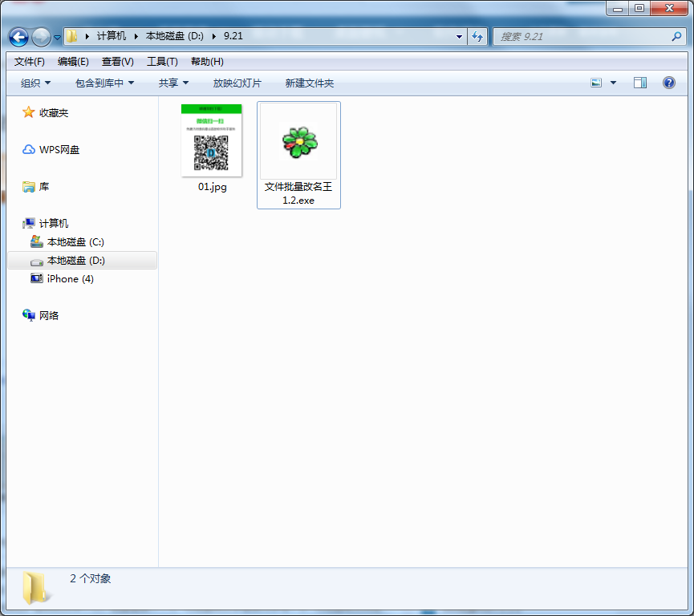Maximize the Explorer window
Image resolution: width=694 pixels, height=616 pixels.
(x=639, y=8)
